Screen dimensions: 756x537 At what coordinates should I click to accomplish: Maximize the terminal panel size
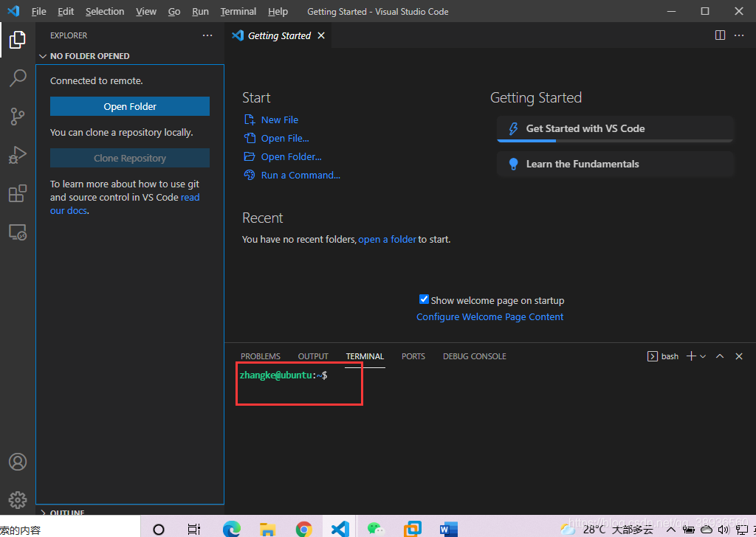(720, 356)
